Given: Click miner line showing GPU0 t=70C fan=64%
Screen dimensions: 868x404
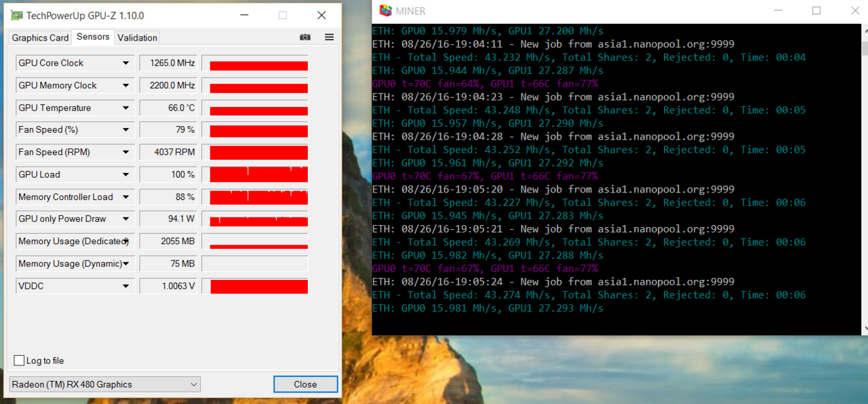Looking at the screenshot, I should click(485, 83).
